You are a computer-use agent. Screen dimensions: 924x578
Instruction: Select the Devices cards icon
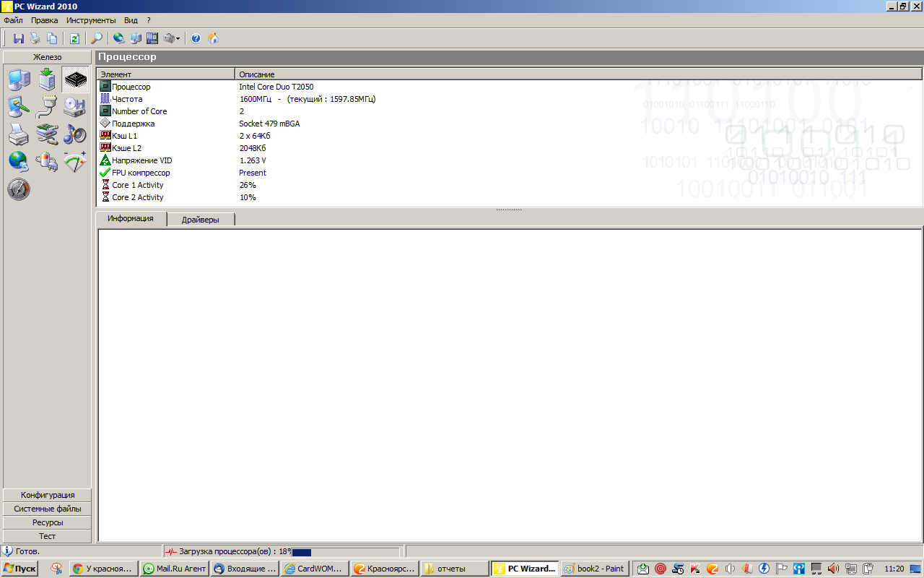pos(47,134)
